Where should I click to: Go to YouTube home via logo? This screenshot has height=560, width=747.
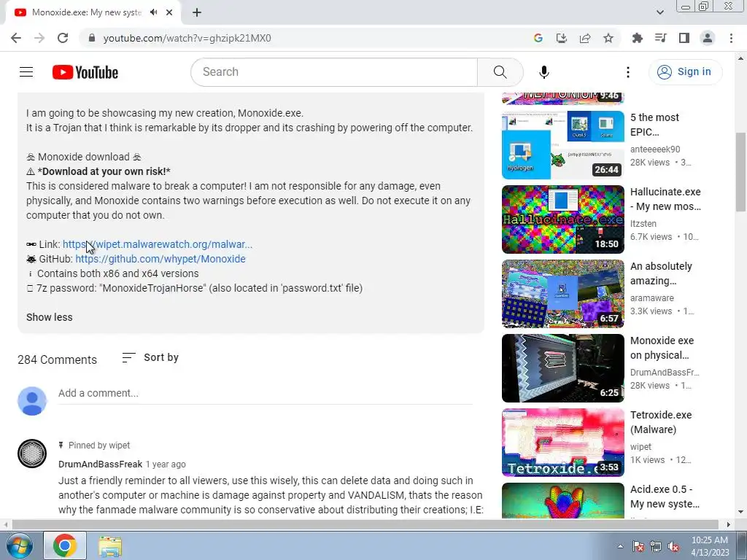coord(85,72)
